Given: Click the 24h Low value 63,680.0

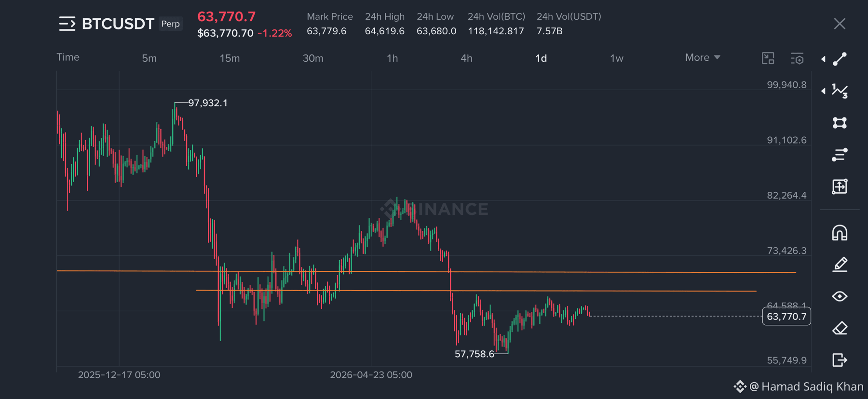Looking at the screenshot, I should point(436,31).
